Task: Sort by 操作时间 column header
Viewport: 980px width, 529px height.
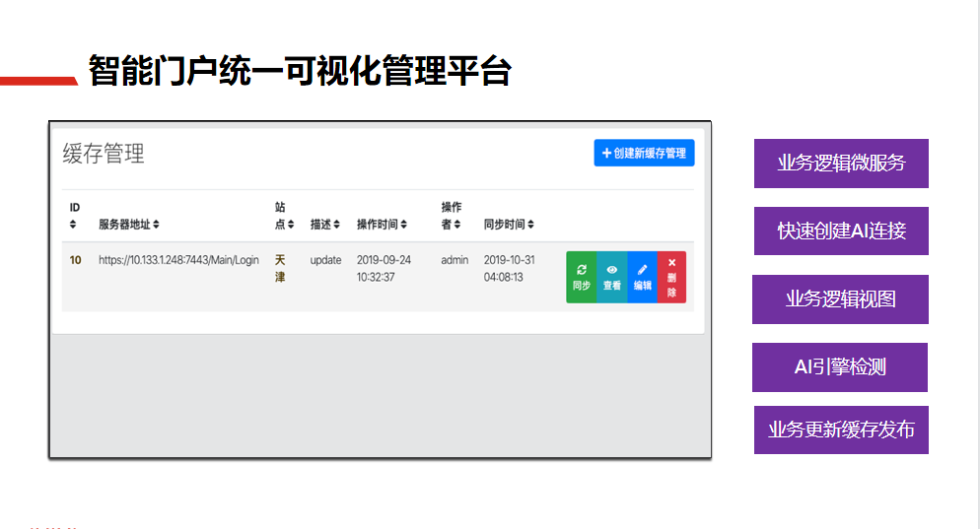Action: click(x=382, y=225)
